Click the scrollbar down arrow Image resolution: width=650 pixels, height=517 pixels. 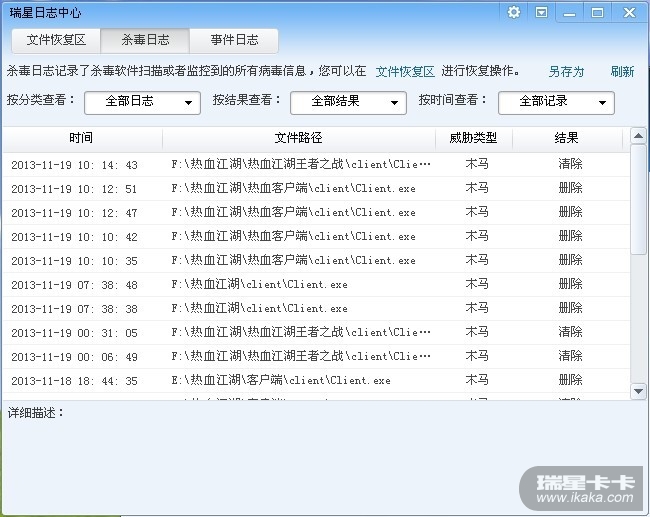click(638, 391)
